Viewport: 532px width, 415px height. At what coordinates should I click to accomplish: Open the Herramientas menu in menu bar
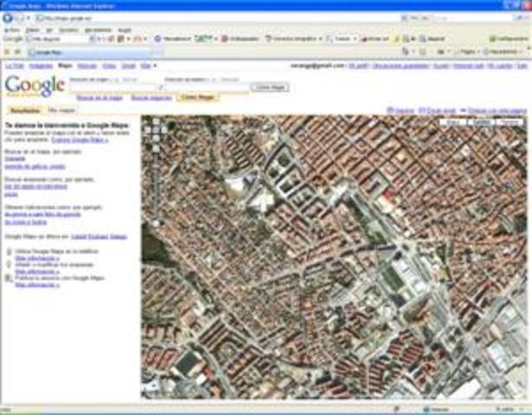98,30
